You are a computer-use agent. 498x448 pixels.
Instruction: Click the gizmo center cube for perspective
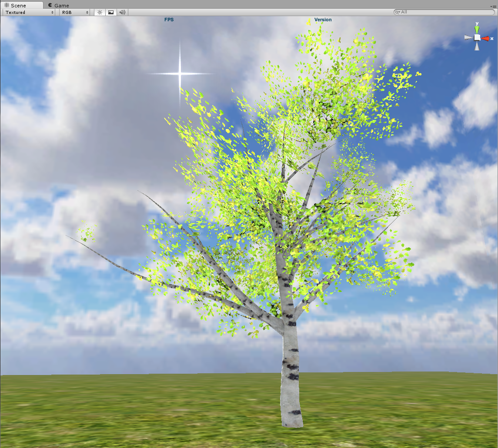pos(477,38)
